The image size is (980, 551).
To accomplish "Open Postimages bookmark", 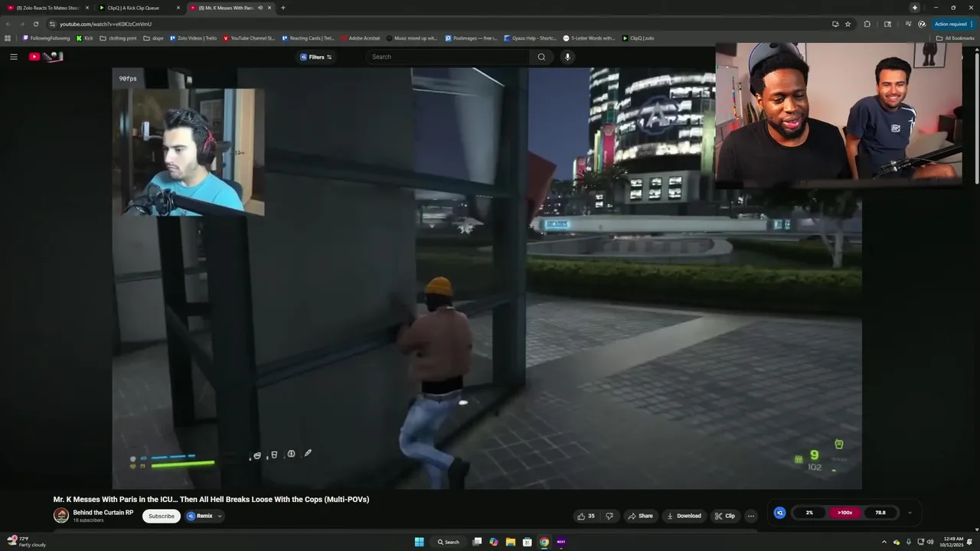I will [x=471, y=37].
